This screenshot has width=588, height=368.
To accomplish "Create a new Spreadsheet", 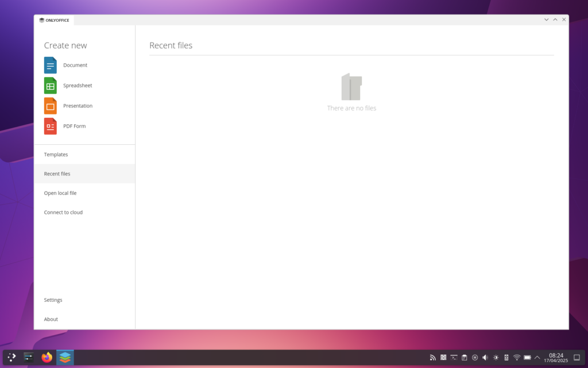I will click(68, 85).
